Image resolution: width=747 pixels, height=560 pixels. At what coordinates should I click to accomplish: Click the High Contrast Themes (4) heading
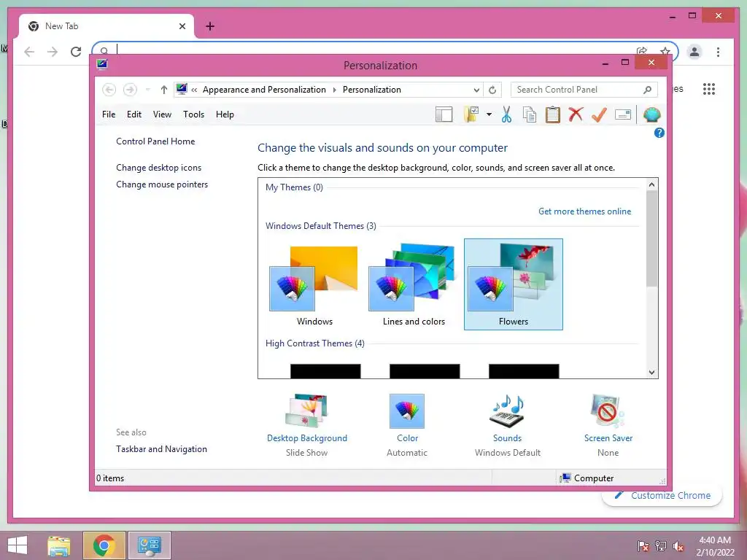pos(315,343)
